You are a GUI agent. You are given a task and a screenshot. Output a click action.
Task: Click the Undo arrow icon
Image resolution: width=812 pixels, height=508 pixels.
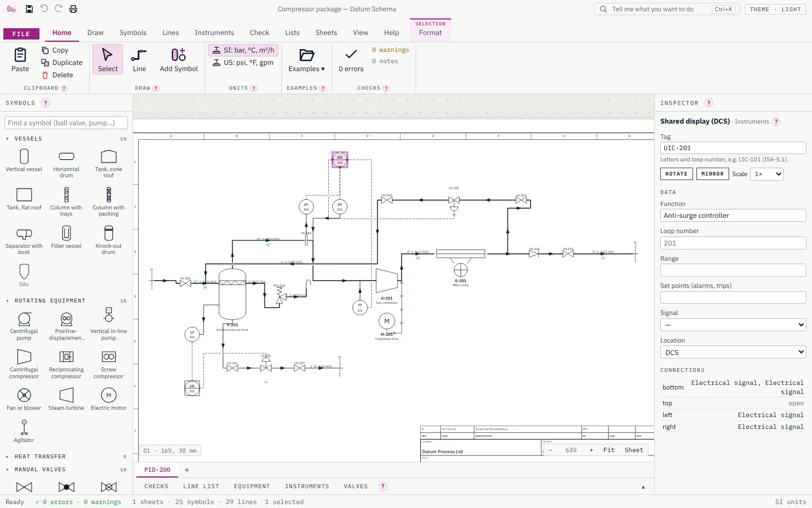tap(44, 9)
